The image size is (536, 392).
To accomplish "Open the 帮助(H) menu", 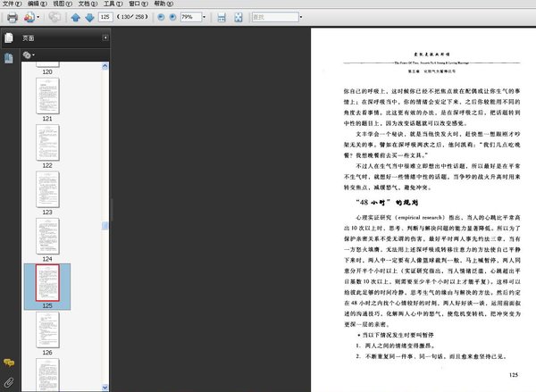I will 162,4.
